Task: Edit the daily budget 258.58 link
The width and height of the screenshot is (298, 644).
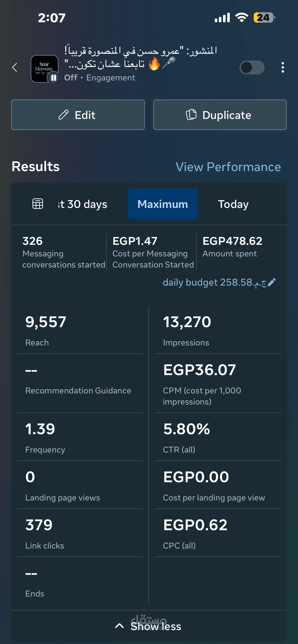Action: (215, 283)
